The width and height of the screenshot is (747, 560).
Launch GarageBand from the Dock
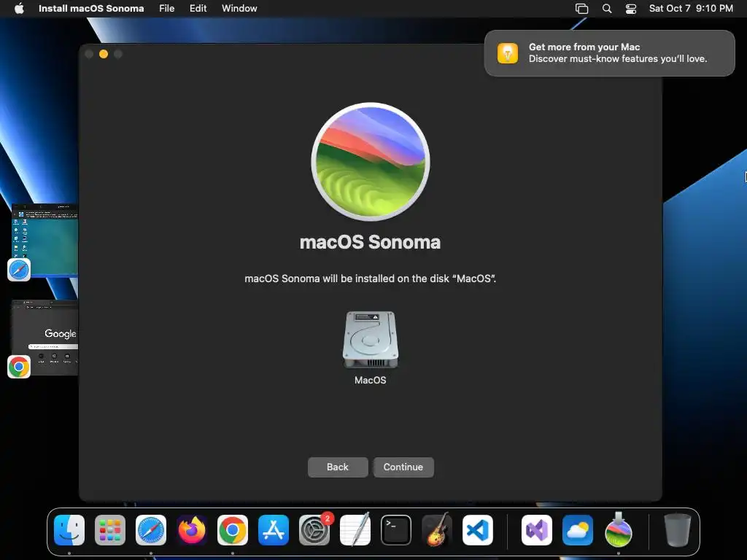437,530
